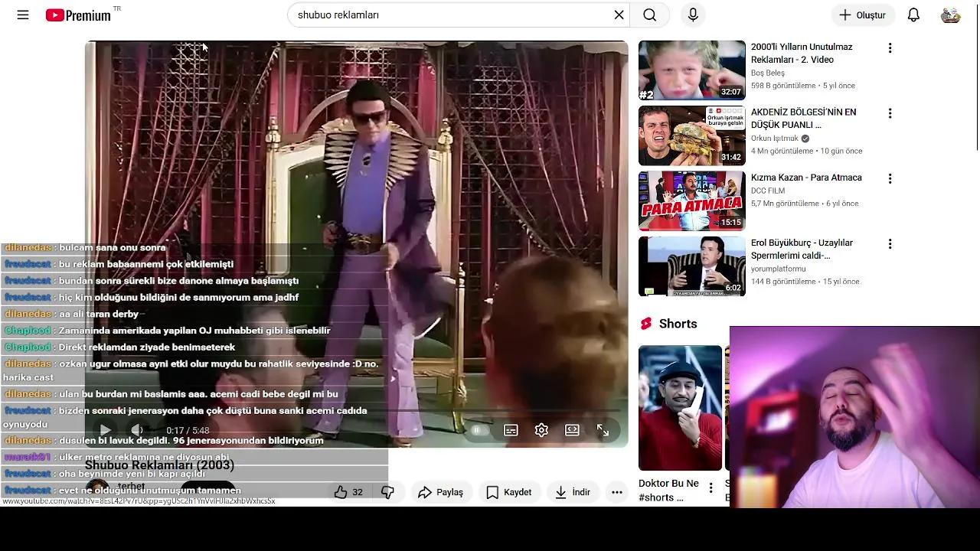Open options for Doktor Bu Ne short

710,487
